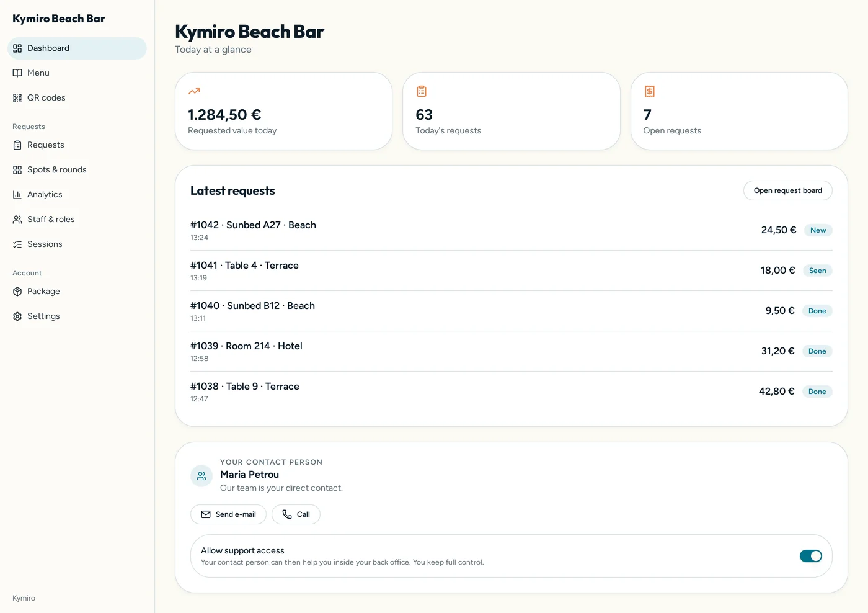
Task: Click Done badge for request #1038
Action: tap(817, 392)
